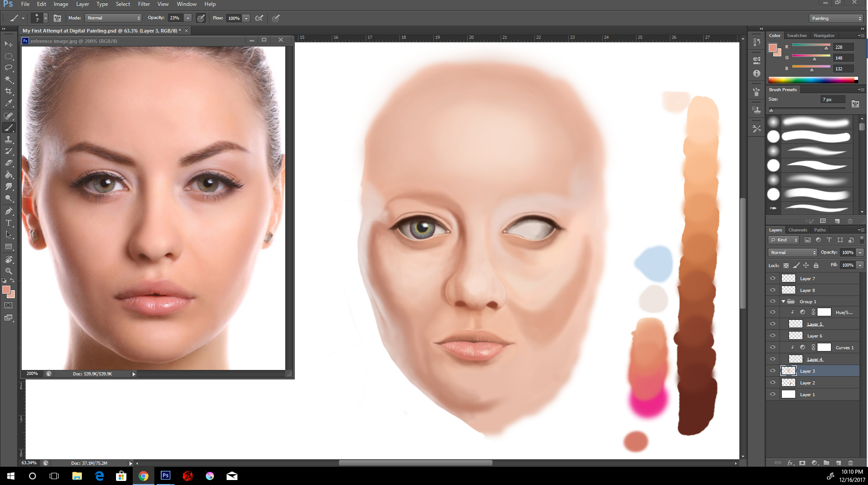Select the History Brush tool
868x485 pixels.
coord(9,151)
